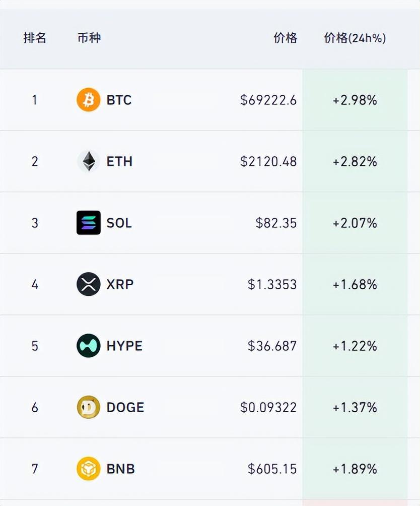Viewport: 420px width, 506px height.
Task: Select rank number 5 cell
Action: tap(35, 346)
